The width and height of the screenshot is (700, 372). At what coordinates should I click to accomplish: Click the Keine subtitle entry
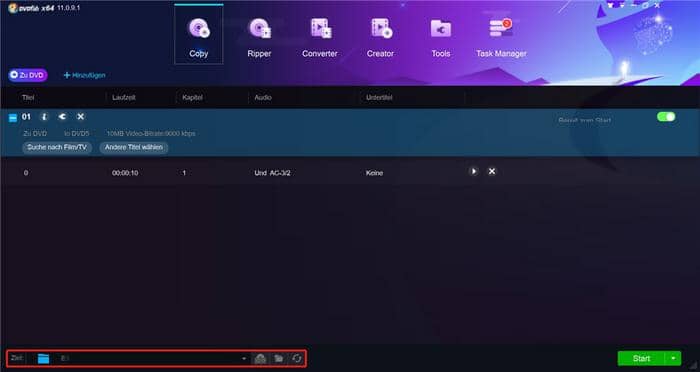coord(374,173)
